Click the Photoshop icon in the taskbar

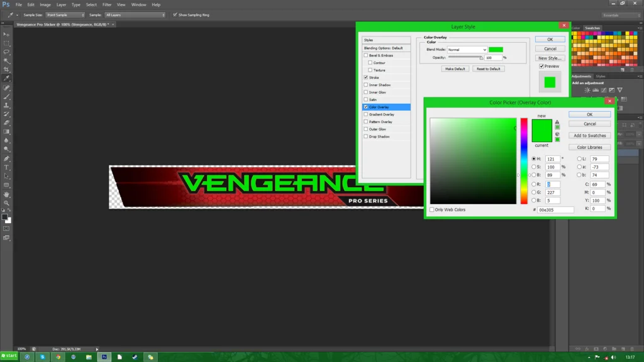[104, 357]
